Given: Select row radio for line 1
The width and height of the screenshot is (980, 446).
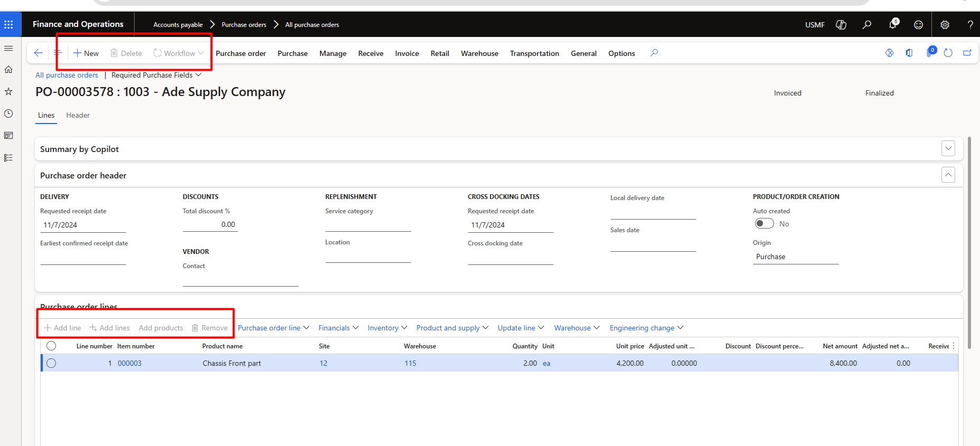Looking at the screenshot, I should click(51, 363).
